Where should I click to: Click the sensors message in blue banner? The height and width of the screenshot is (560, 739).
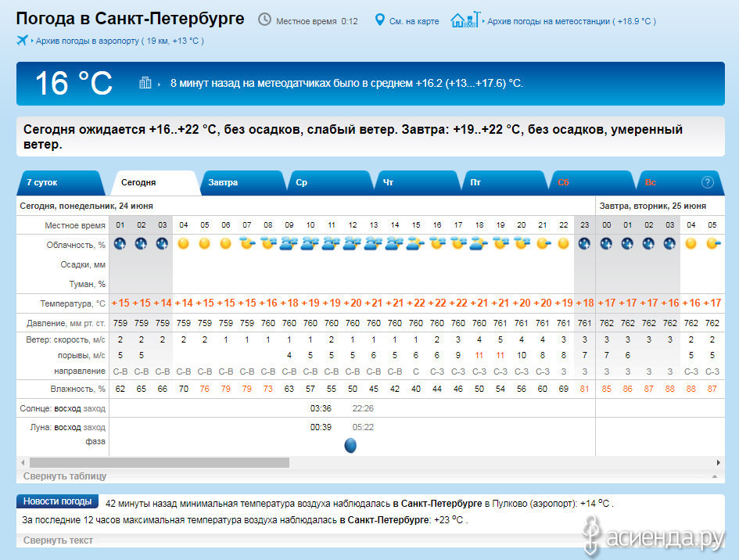coord(346,84)
